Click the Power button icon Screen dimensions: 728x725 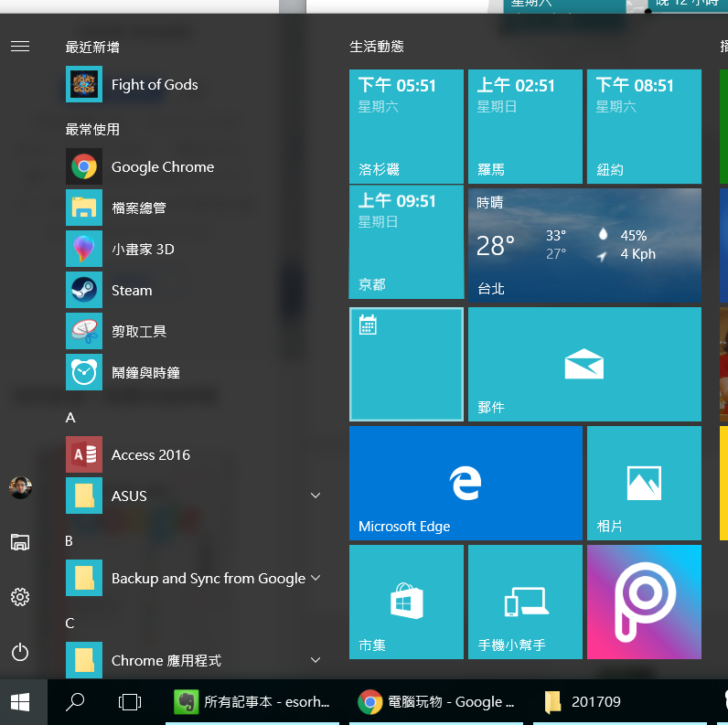point(20,652)
